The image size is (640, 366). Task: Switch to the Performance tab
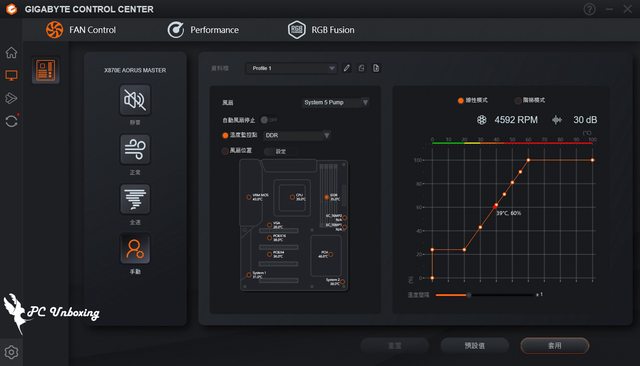[203, 30]
